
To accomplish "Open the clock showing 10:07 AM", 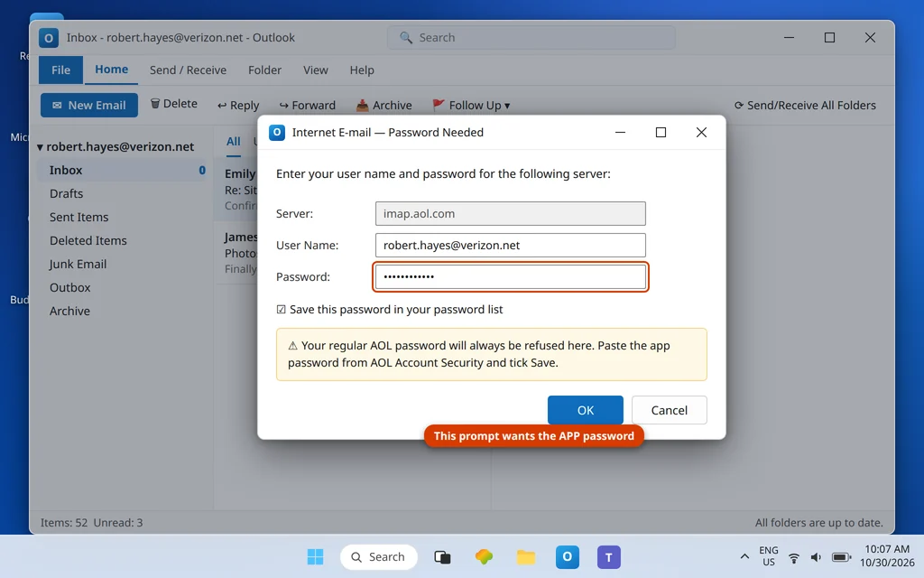I will 887,556.
